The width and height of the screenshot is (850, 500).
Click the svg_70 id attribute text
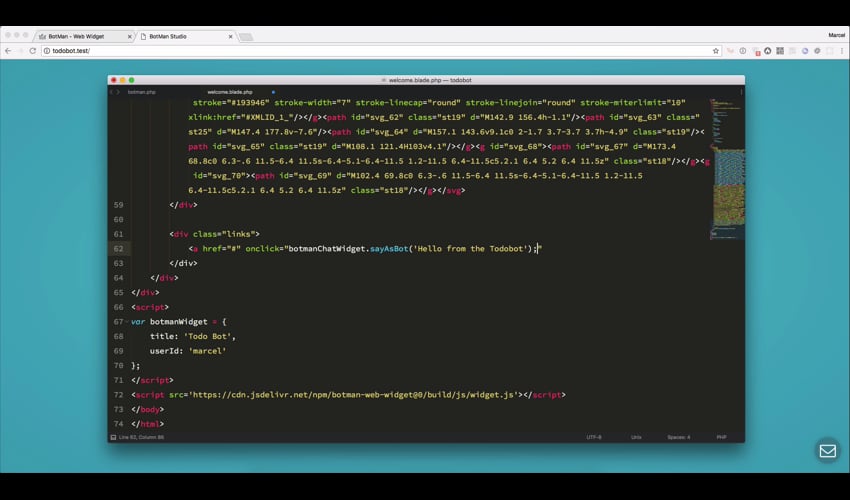point(222,176)
